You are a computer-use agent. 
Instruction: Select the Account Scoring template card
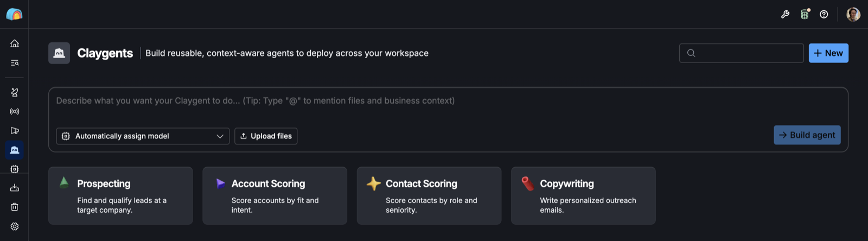point(275,195)
